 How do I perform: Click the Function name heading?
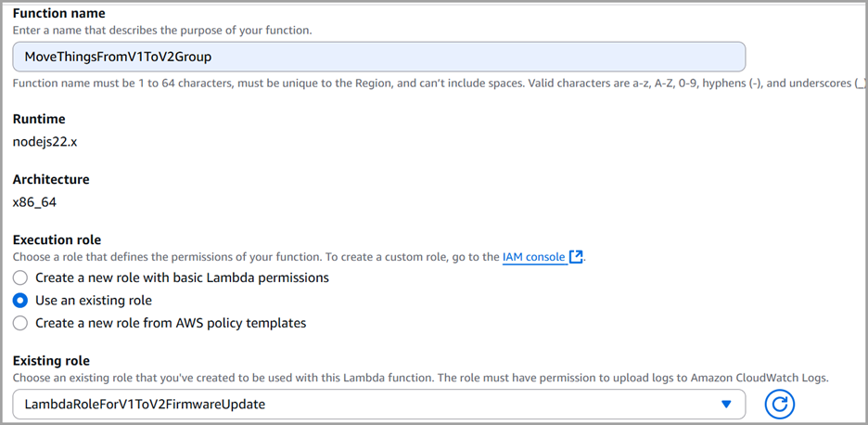(58, 13)
